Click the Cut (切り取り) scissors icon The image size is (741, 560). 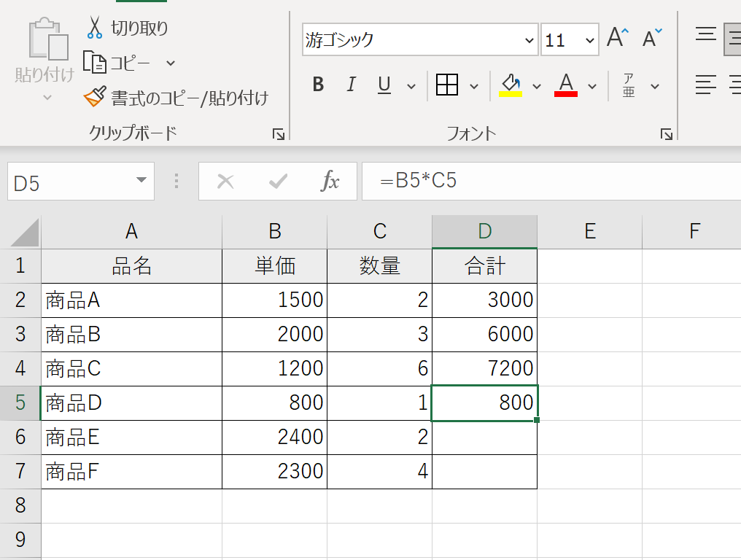[95, 28]
